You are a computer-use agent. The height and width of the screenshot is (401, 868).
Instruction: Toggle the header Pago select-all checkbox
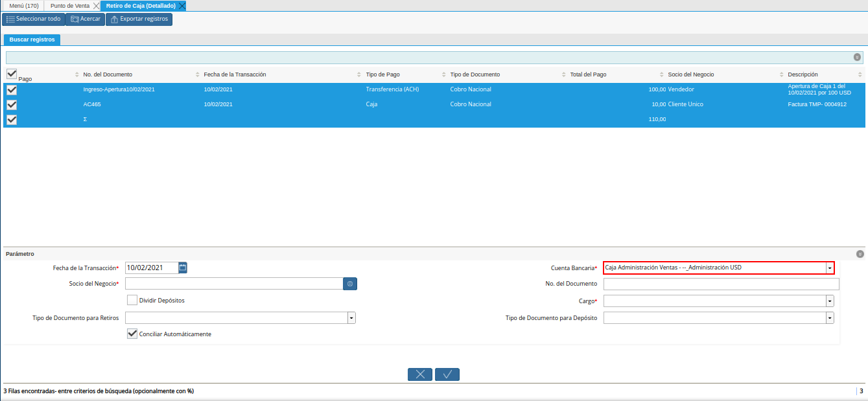pyautogui.click(x=12, y=74)
